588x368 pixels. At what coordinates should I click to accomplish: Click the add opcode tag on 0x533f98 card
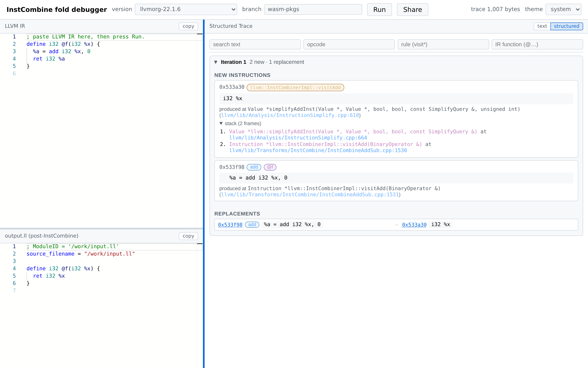click(x=254, y=167)
